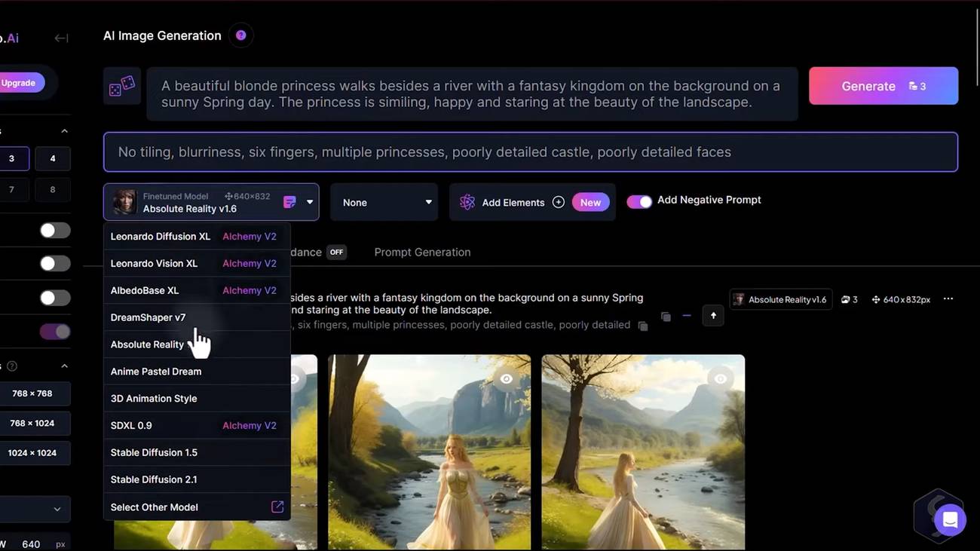Viewport: 980px width, 551px height.
Task: Choose 3 as number of images
Action: pyautogui.click(x=11, y=158)
